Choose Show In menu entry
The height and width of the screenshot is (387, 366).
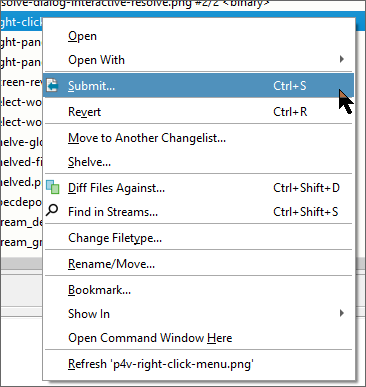tap(198, 314)
